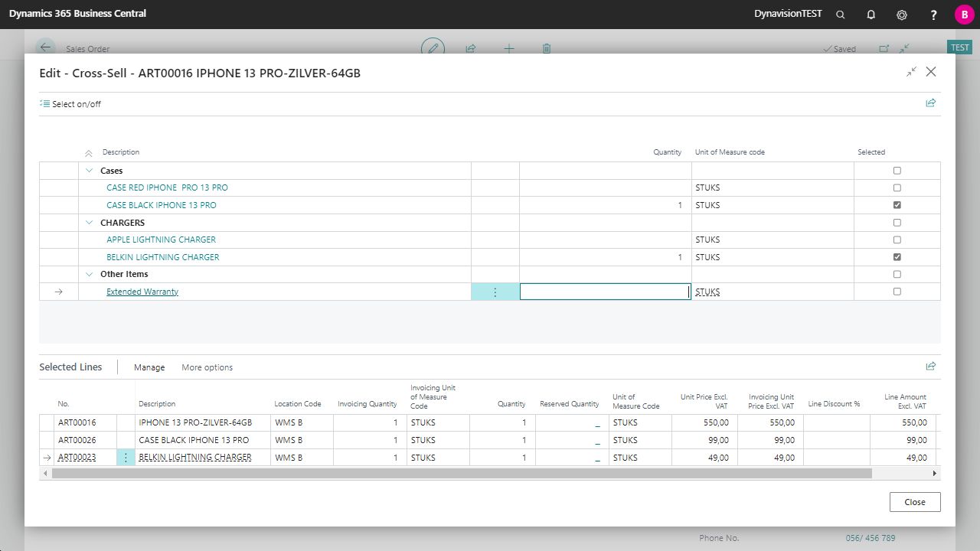
Task: Click share icon in Selected Lines section
Action: coord(931,367)
